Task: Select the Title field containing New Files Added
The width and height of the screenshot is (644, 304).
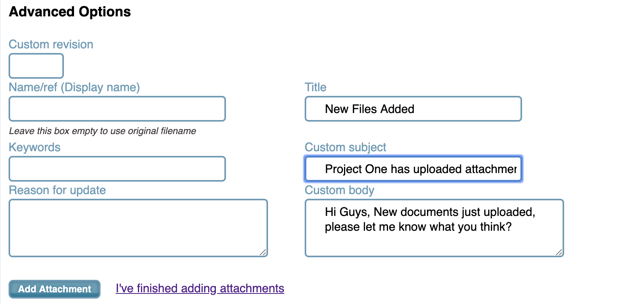Action: [413, 109]
